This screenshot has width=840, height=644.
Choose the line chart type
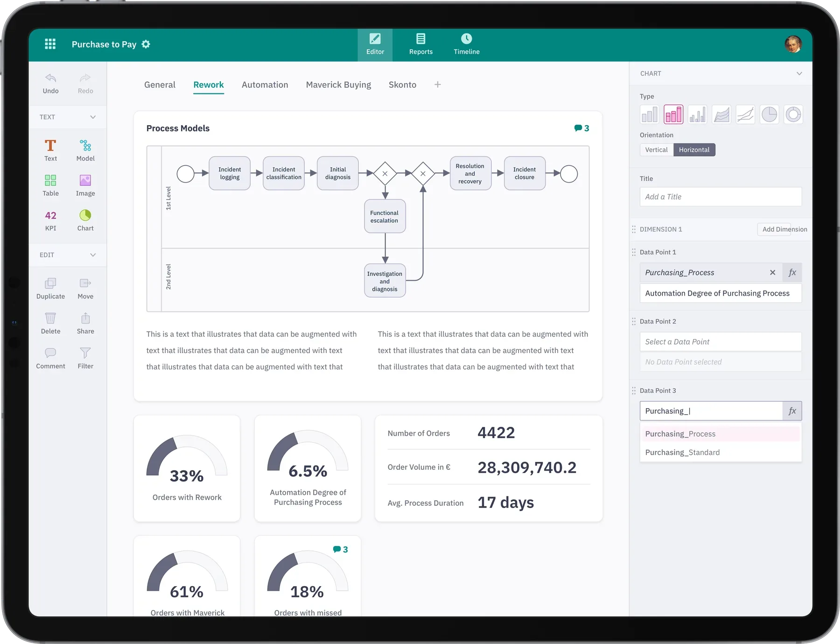[745, 114]
